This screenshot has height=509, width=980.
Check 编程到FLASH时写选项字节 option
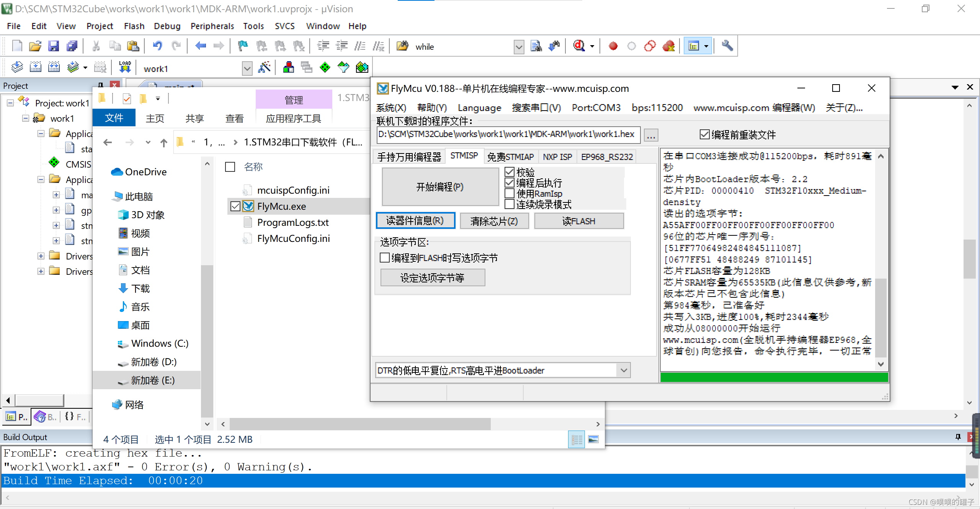[385, 258]
